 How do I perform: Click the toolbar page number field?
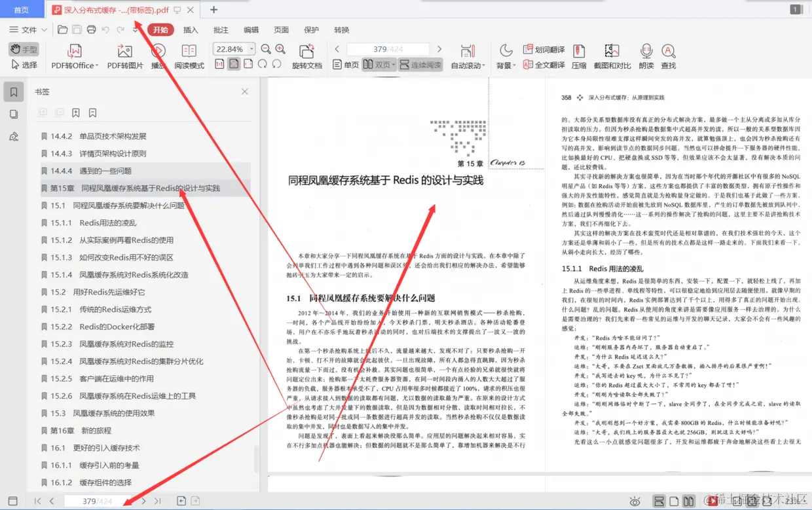(x=388, y=49)
